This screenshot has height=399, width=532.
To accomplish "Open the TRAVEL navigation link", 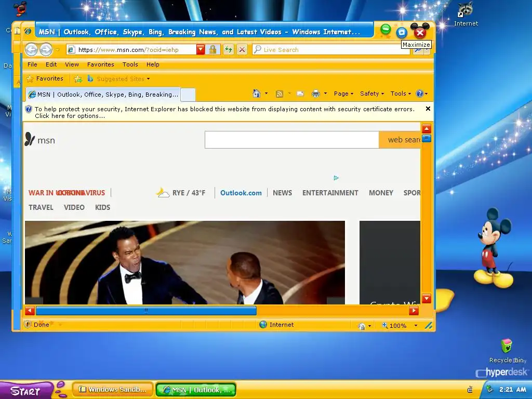I will tap(41, 207).
